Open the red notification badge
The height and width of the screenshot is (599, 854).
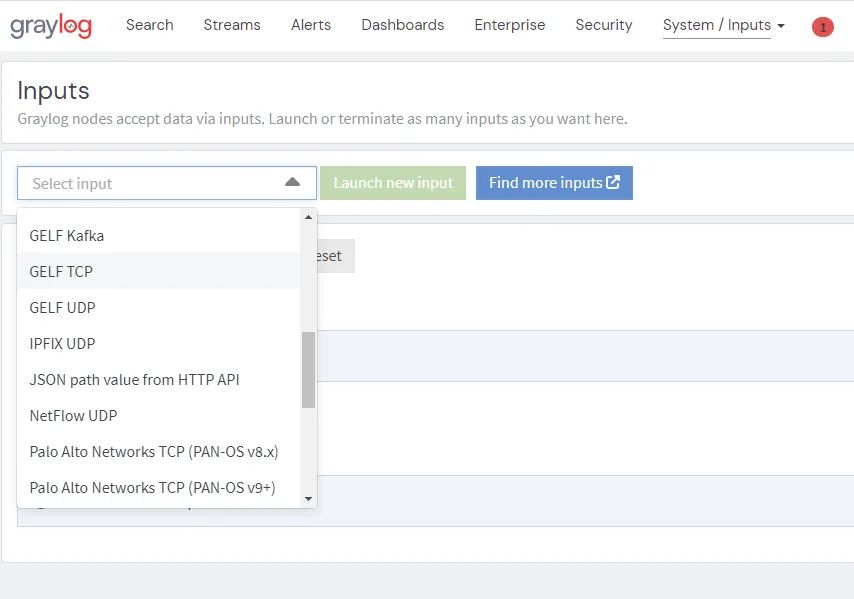[822, 26]
